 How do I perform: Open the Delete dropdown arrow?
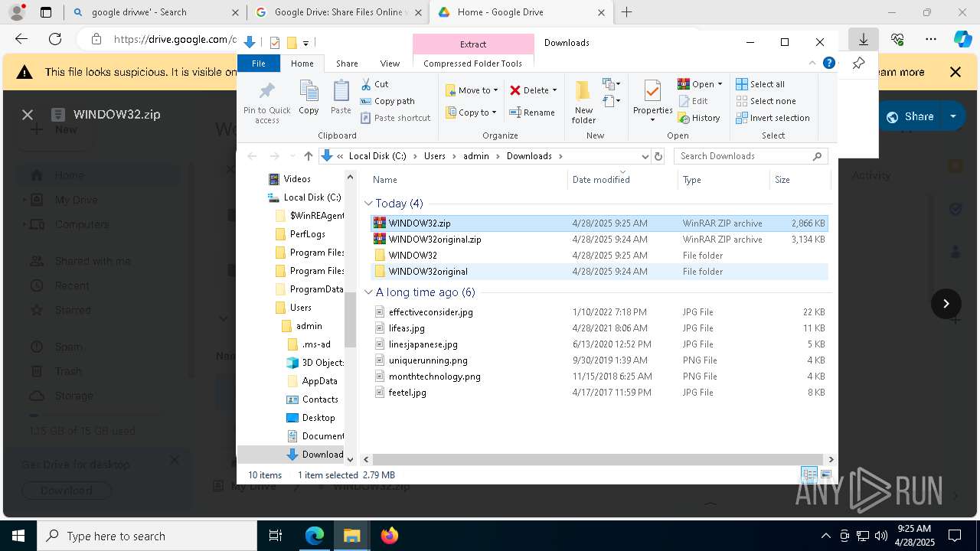pos(554,90)
